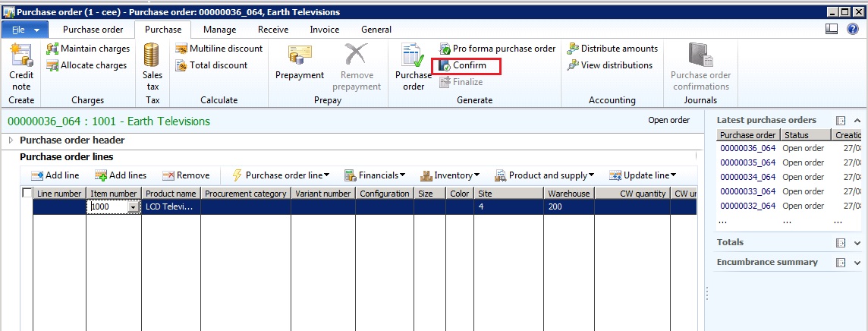Image resolution: width=868 pixels, height=331 pixels.
Task: Switch to the Invoice tab
Action: point(325,30)
